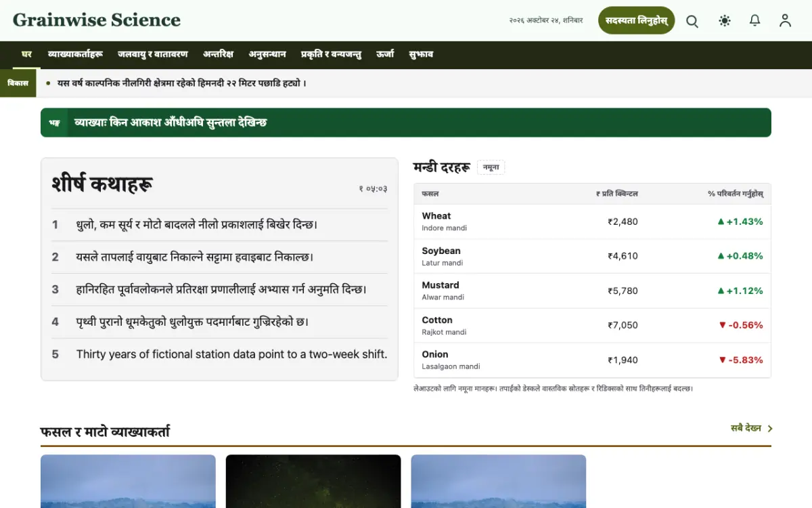This screenshot has height=508, width=812.
Task: Open the व्याख्याकर्ताहरू menu item
Action: click(75, 54)
